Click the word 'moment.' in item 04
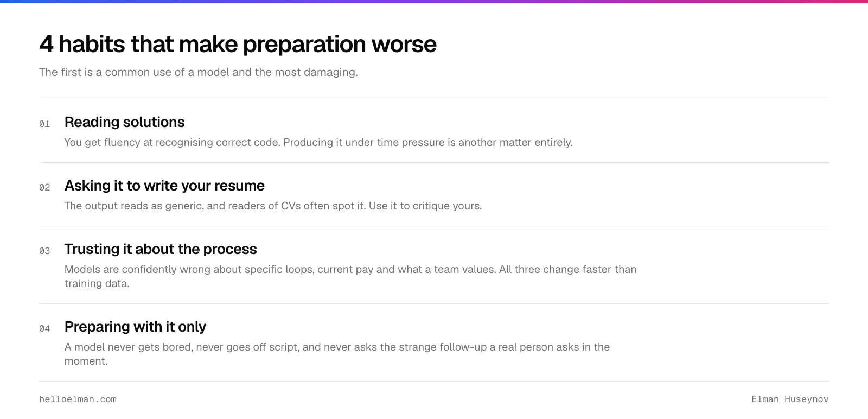The height and width of the screenshot is (419, 868). pos(86,361)
